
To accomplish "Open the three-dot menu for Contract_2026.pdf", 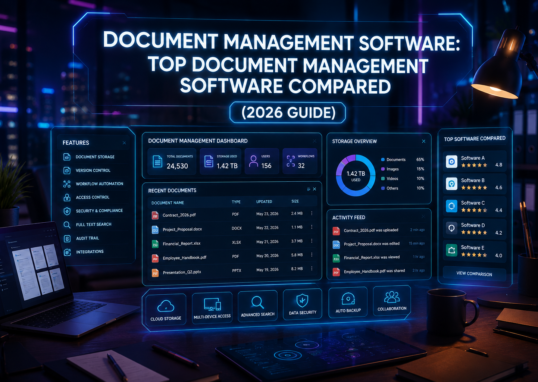I will tap(312, 213).
